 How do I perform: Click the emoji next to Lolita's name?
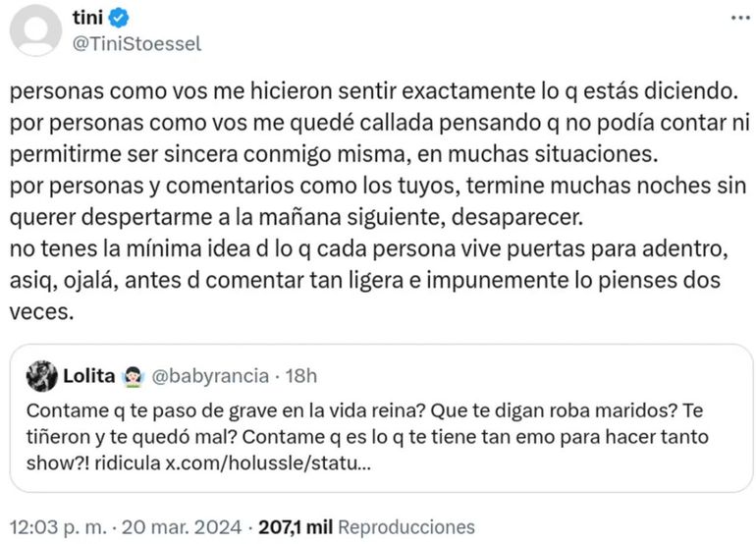[x=134, y=376]
